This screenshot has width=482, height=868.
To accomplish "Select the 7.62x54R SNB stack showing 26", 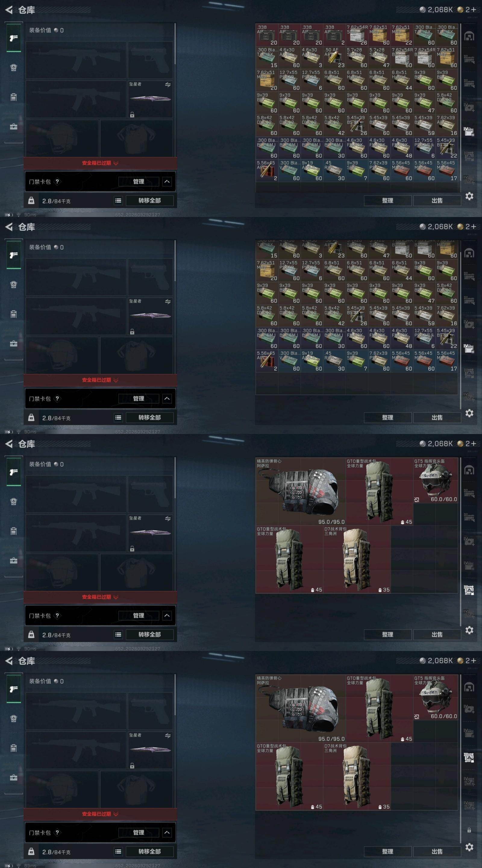I will (x=357, y=35).
